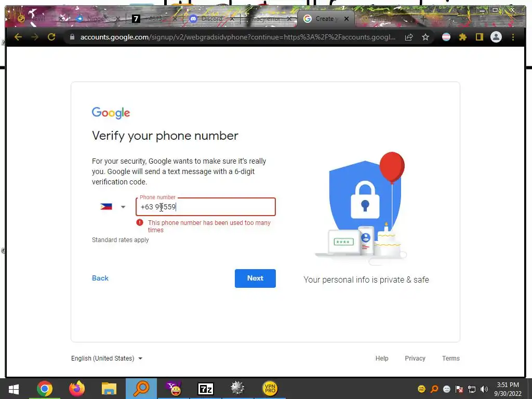This screenshot has height=399, width=532.
Task: Click the Back link
Action: 100,278
